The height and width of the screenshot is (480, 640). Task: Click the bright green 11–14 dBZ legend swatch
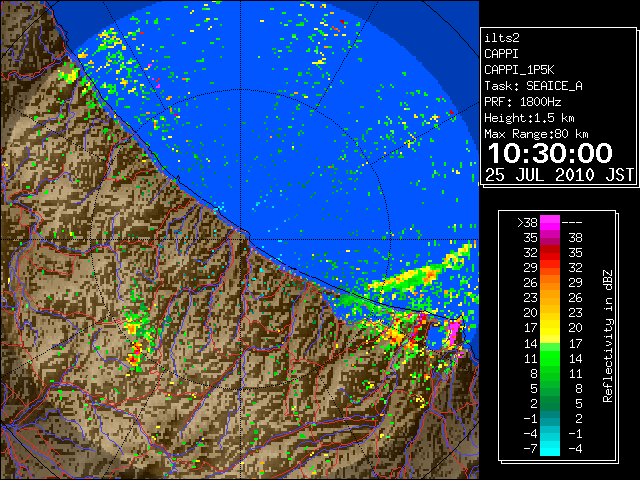[x=550, y=358]
